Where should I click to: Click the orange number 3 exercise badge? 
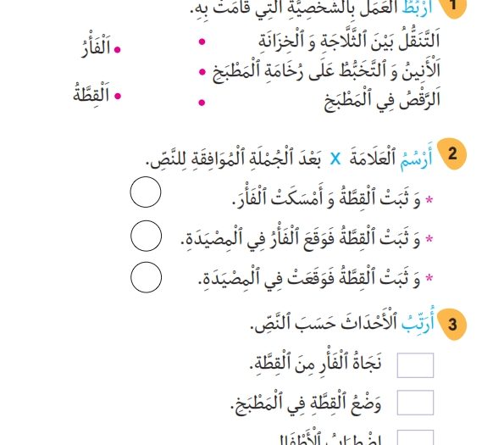point(452,325)
